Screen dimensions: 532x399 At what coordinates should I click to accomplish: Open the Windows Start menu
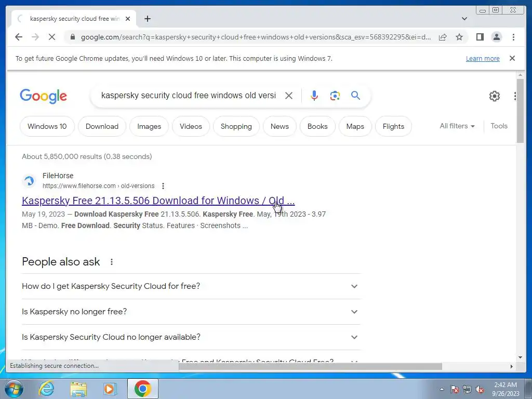click(14, 389)
